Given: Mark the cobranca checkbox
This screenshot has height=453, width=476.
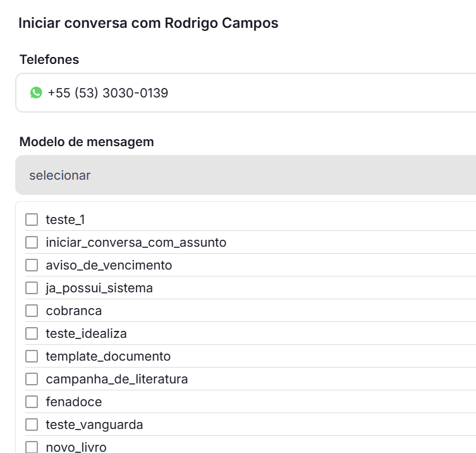Looking at the screenshot, I should pyautogui.click(x=32, y=311).
